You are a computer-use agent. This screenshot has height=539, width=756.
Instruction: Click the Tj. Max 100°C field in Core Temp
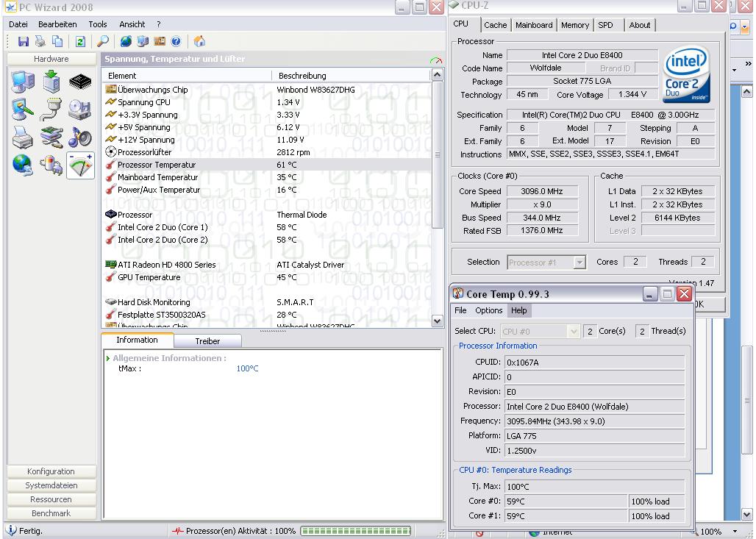point(594,487)
